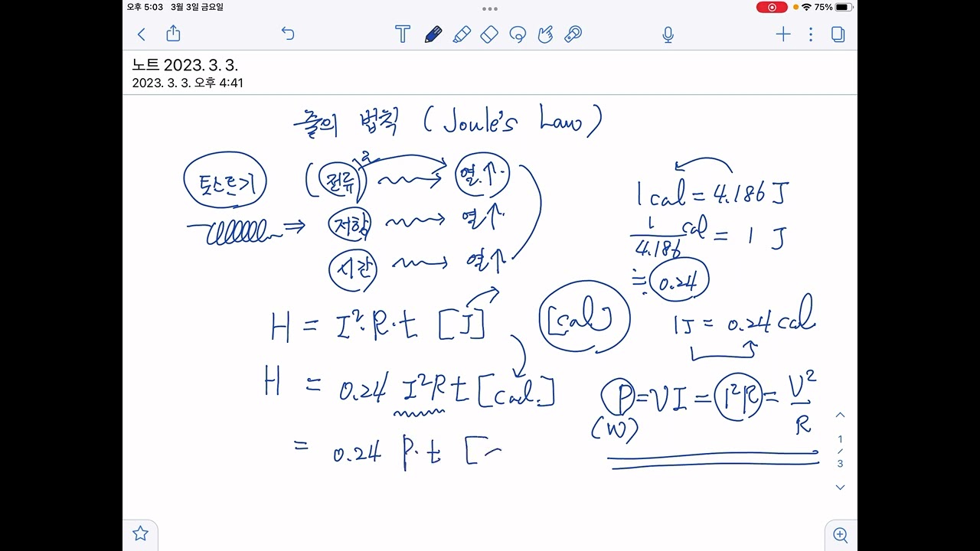
Task: Tap the magnifier zoom button
Action: pyautogui.click(x=840, y=534)
